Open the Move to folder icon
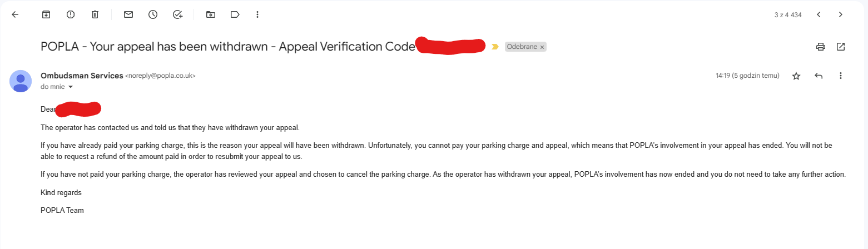868x249 pixels. (x=210, y=15)
